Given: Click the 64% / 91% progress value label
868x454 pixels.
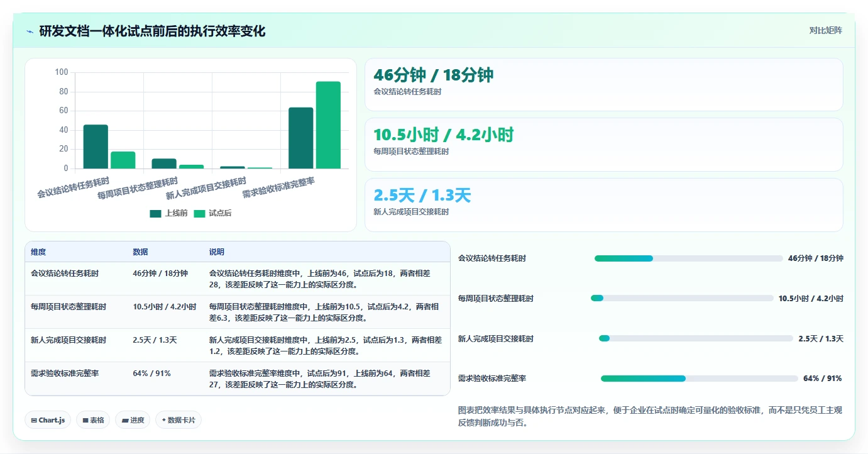Looking at the screenshot, I should click(x=822, y=379).
